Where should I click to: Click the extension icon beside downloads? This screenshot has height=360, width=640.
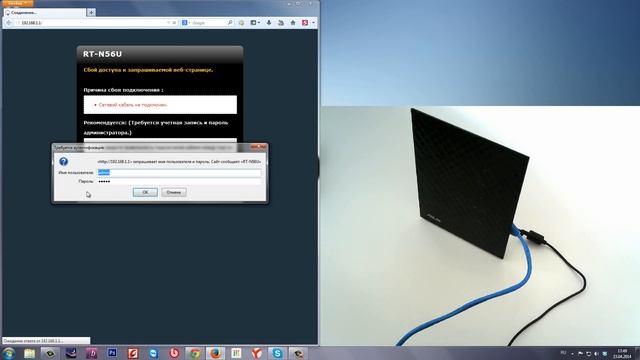point(281,23)
